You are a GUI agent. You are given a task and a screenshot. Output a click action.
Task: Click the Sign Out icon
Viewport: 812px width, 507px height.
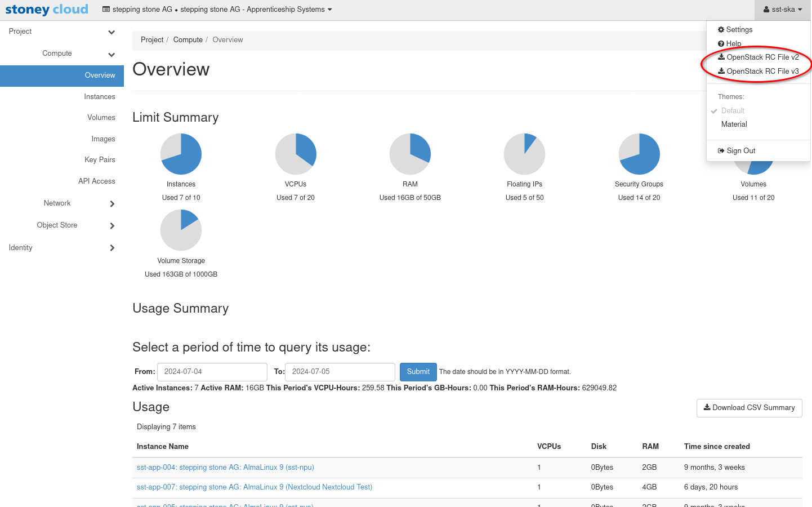721,151
